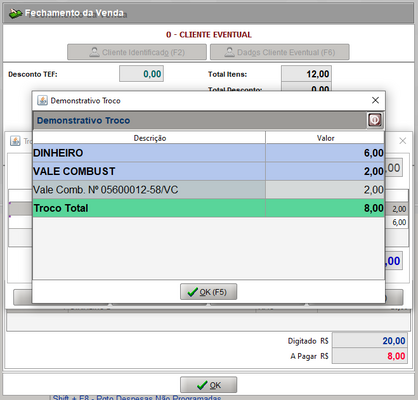Click the Desconto TEF value field

tap(141, 74)
